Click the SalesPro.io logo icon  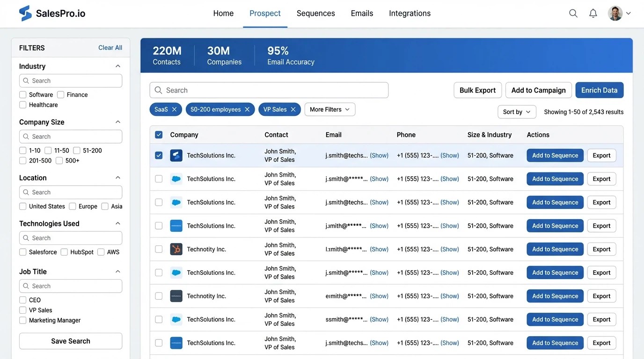click(x=25, y=13)
